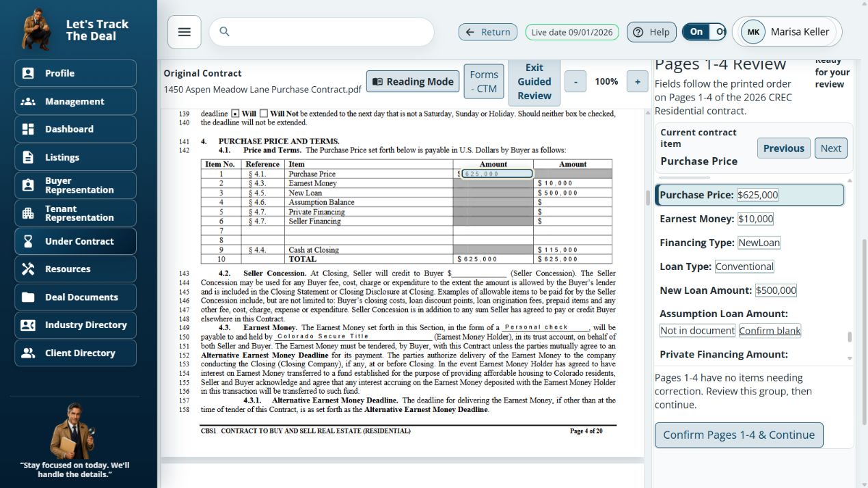The width and height of the screenshot is (868, 488).
Task: Click the Dashboard grid icon
Action: 28,129
